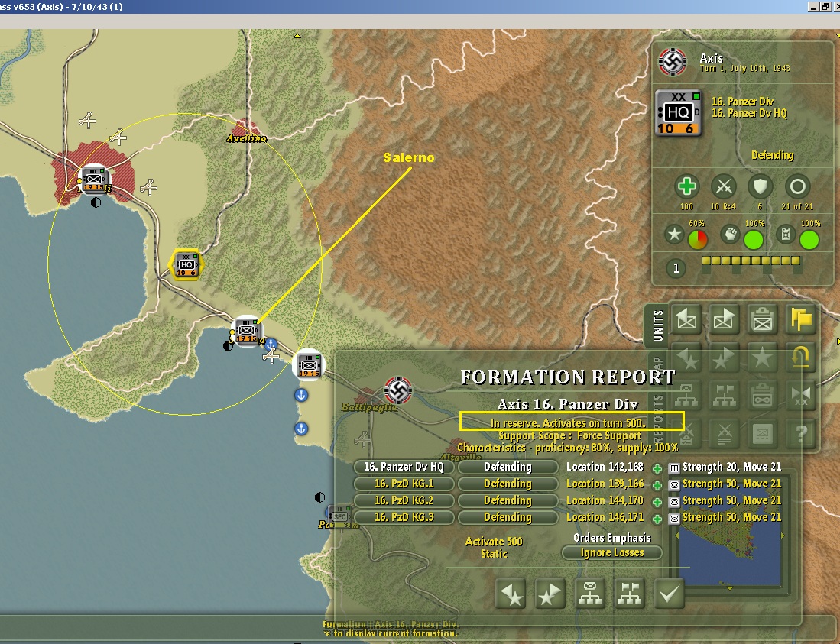This screenshot has height=644, width=840.
Task: Select 16. PzD KG.1 unit button
Action: click(404, 484)
